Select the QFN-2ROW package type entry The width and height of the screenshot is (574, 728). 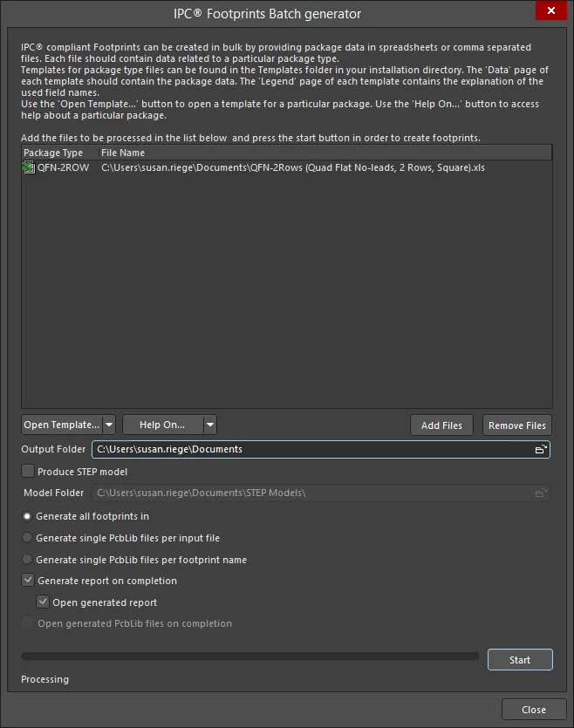[63, 167]
